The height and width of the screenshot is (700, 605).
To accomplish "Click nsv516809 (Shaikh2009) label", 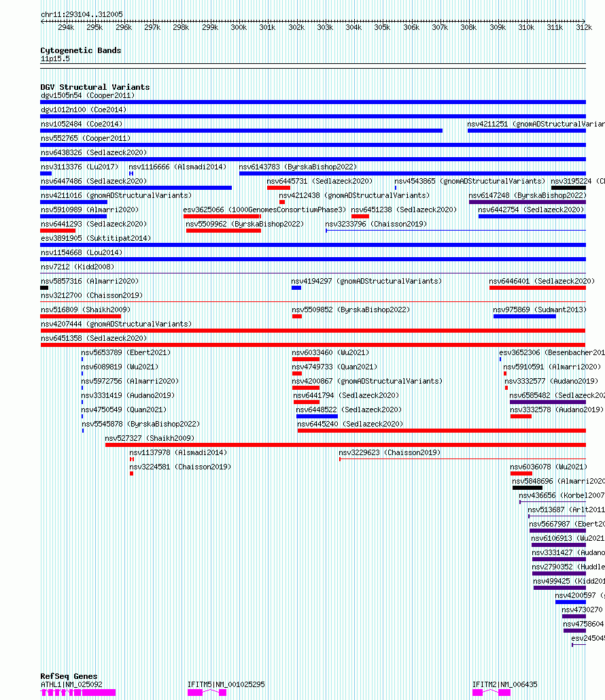I will coord(86,310).
